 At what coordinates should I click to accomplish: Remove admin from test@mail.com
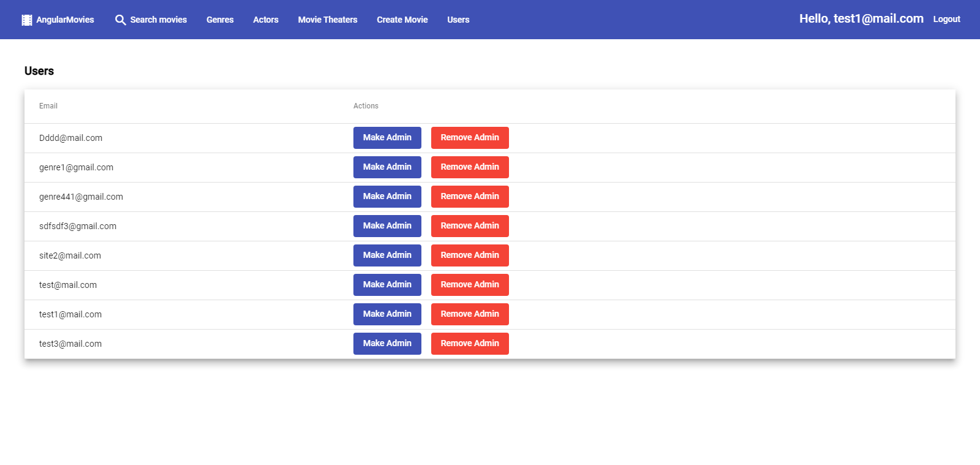470,285
